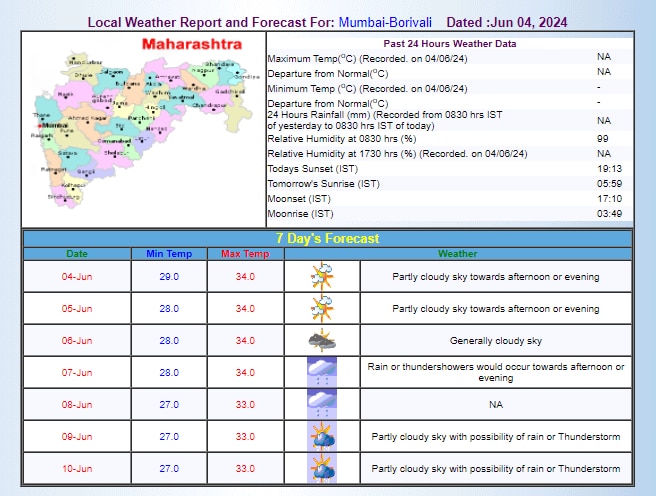Click the 06-Jun generally cloudy icon
Viewport: 656px width, 496px height.
322,340
